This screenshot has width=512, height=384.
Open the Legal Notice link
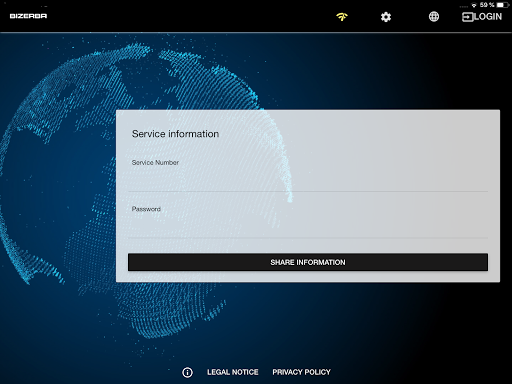pyautogui.click(x=233, y=372)
